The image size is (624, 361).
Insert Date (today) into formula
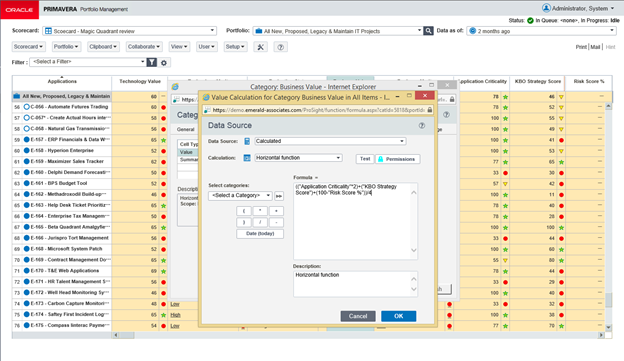click(260, 234)
